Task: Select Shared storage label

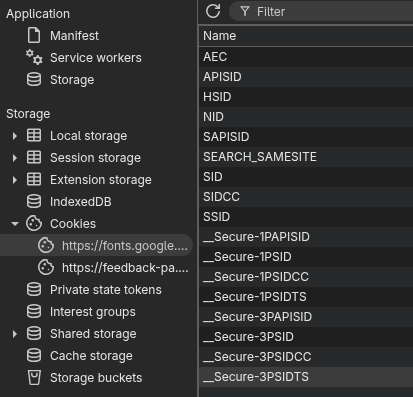Action: [93, 334]
